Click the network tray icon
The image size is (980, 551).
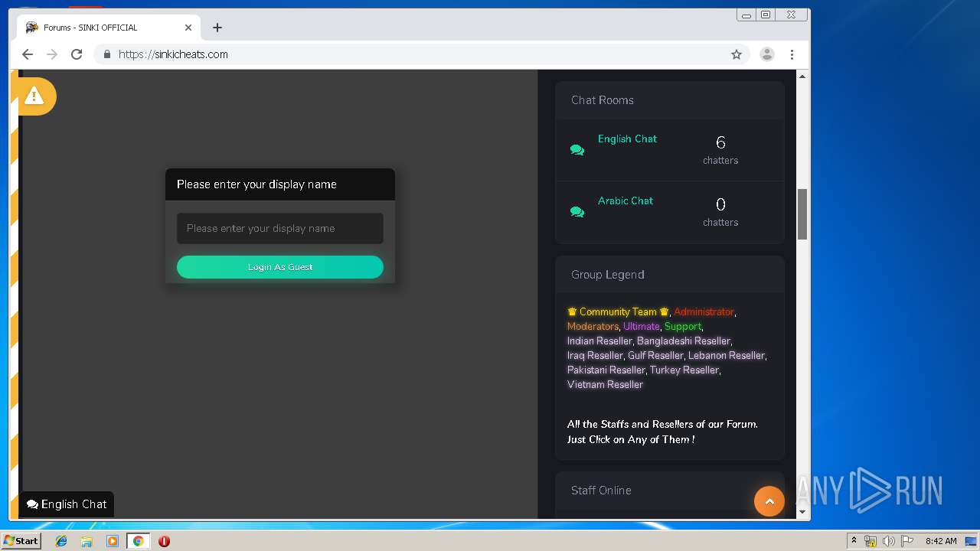pos(871,541)
